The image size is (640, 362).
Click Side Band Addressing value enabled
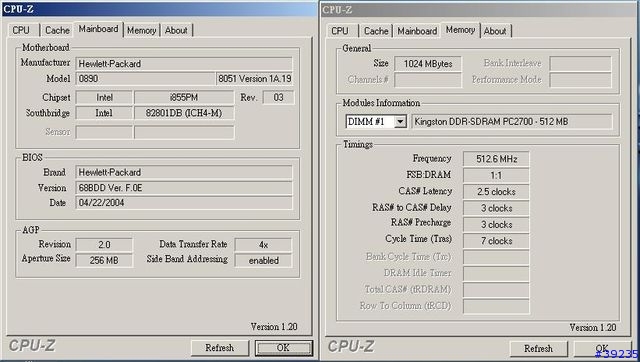pyautogui.click(x=263, y=260)
